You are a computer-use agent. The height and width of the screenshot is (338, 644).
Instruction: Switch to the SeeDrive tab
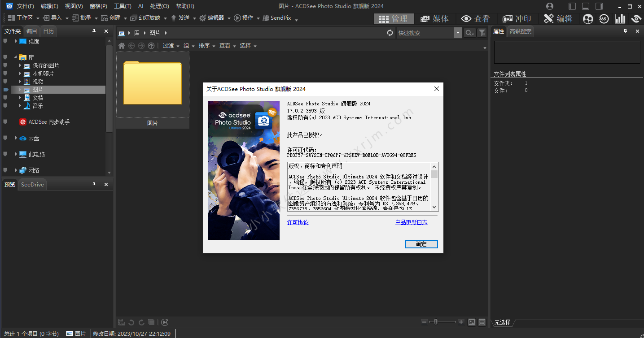32,185
